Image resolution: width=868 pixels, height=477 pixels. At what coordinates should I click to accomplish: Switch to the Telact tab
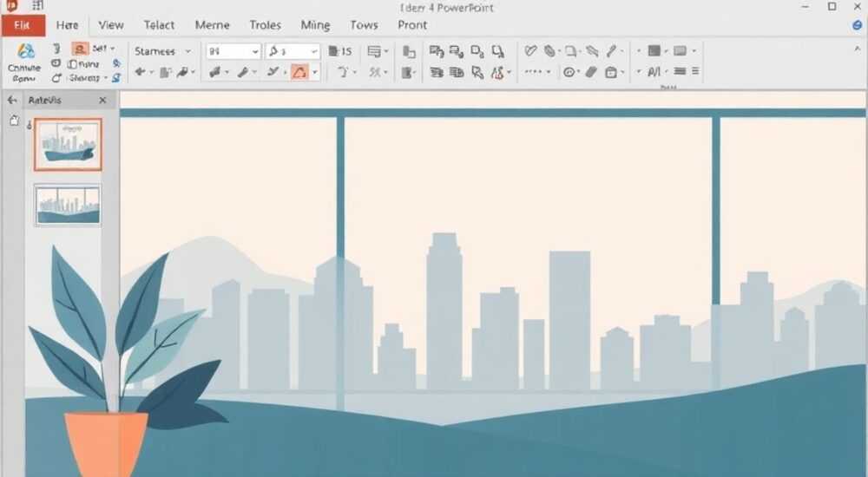pyautogui.click(x=159, y=25)
